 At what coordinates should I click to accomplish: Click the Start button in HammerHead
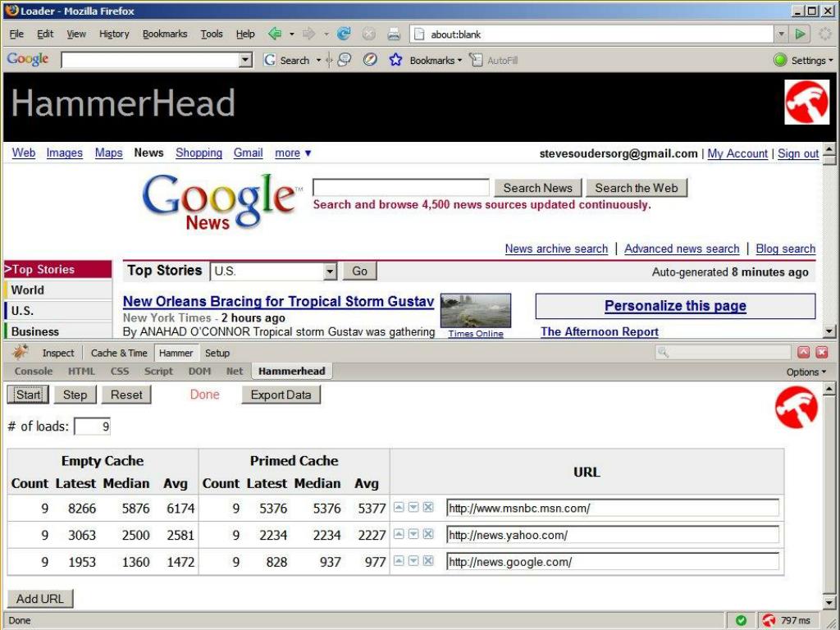click(28, 395)
